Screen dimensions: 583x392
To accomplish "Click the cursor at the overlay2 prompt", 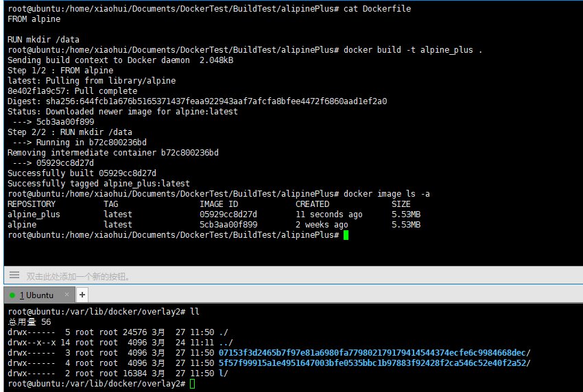I will (193, 384).
